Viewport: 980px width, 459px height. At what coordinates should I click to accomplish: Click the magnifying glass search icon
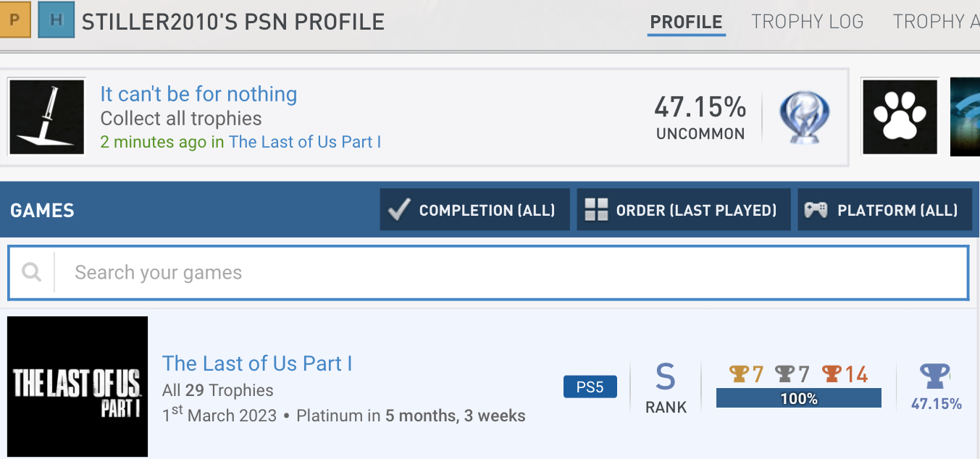(x=31, y=272)
